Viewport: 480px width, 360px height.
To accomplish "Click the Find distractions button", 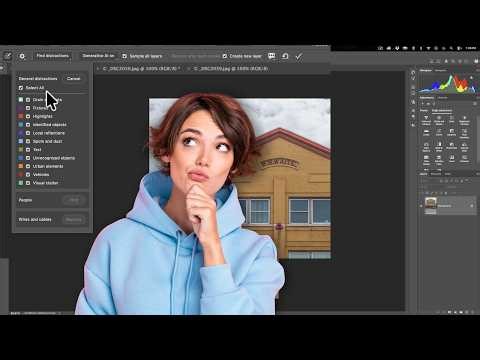I will 53,56.
